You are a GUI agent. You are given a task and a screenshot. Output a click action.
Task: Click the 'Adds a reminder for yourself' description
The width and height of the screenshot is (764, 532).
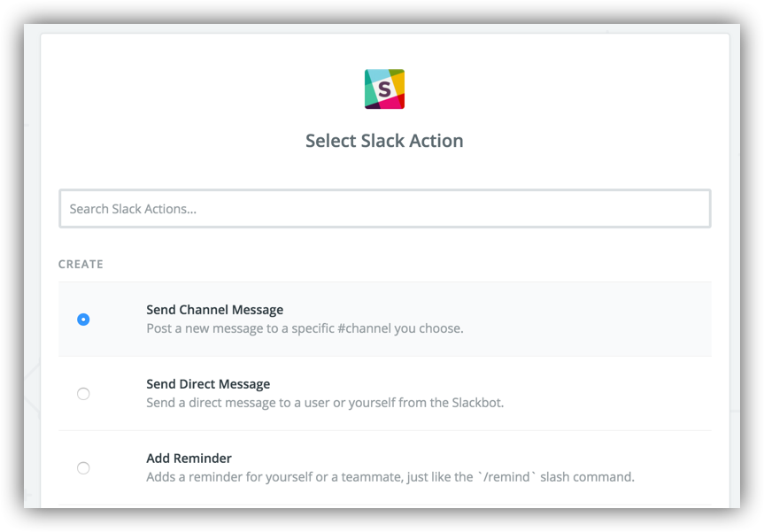(390, 477)
